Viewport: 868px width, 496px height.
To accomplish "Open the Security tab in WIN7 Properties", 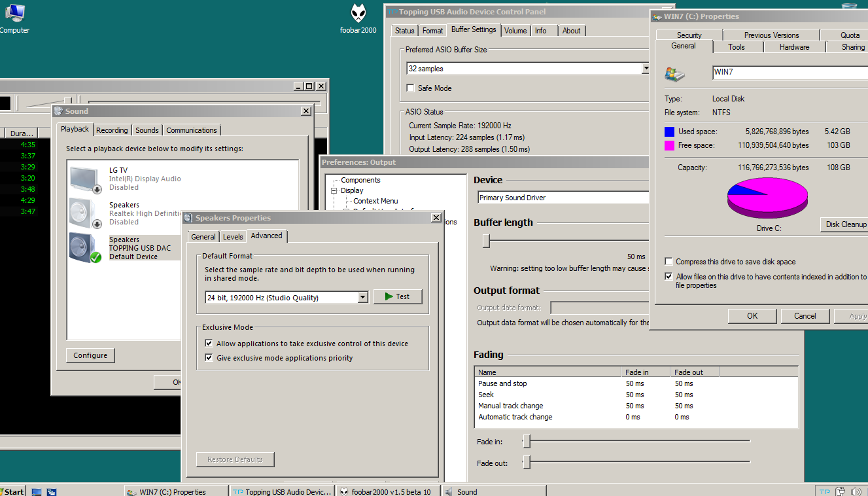I will pyautogui.click(x=689, y=35).
